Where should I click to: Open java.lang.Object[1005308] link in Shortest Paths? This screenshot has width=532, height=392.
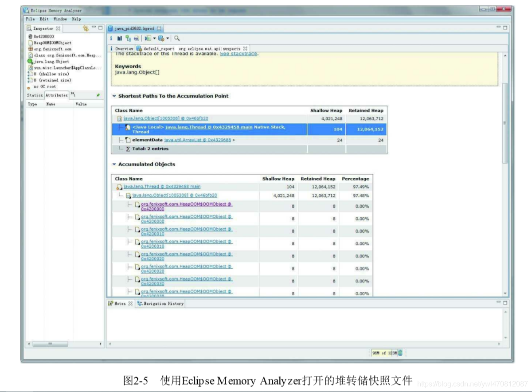coord(165,118)
